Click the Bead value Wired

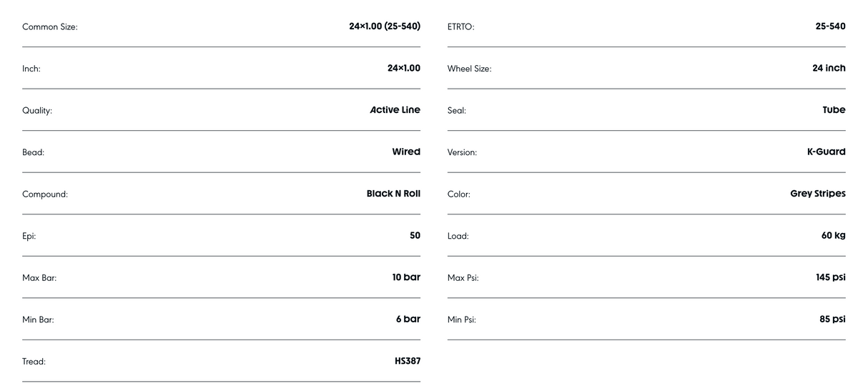click(x=406, y=152)
